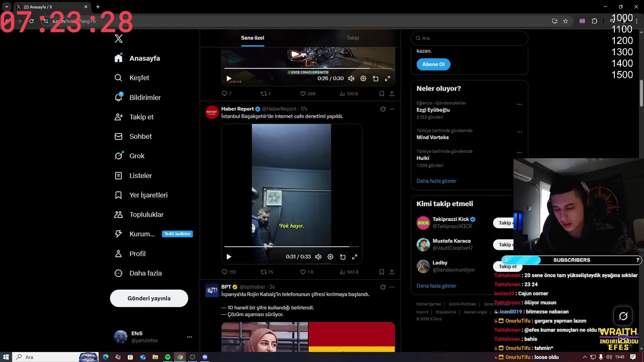
Task: Reply to the Haber Report post
Action: 228,272
